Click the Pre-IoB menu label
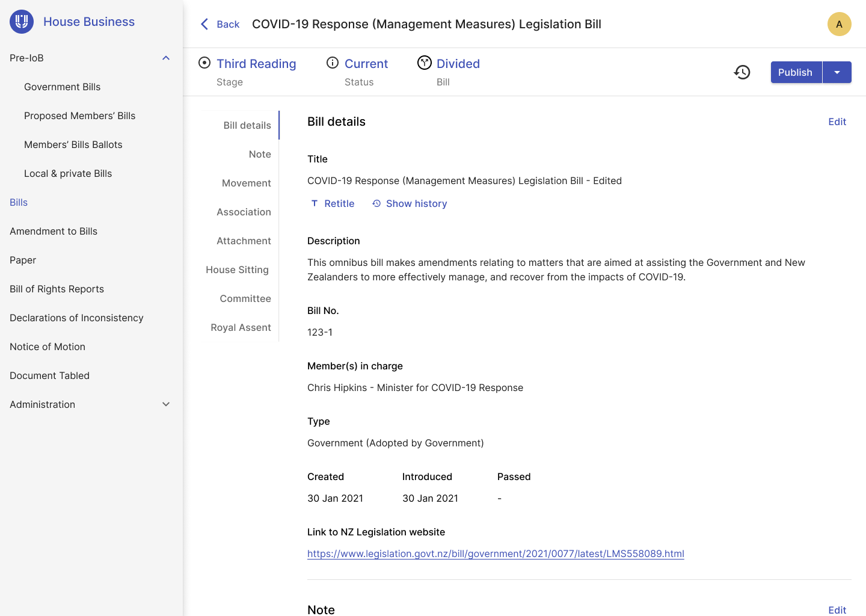 tap(26, 58)
